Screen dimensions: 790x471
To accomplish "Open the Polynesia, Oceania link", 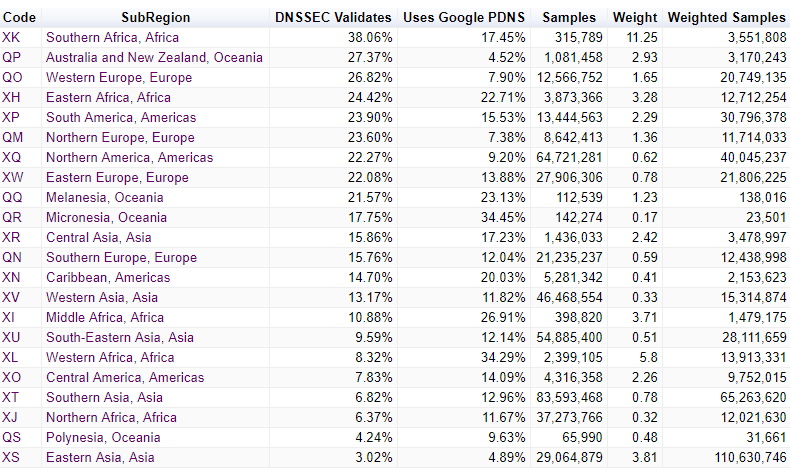I will coord(103,437).
